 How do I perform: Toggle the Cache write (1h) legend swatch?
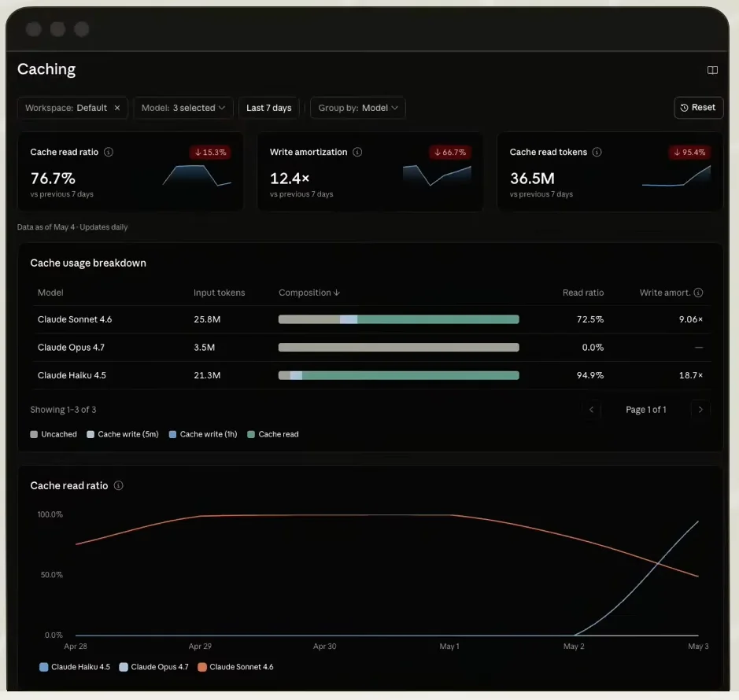click(172, 434)
